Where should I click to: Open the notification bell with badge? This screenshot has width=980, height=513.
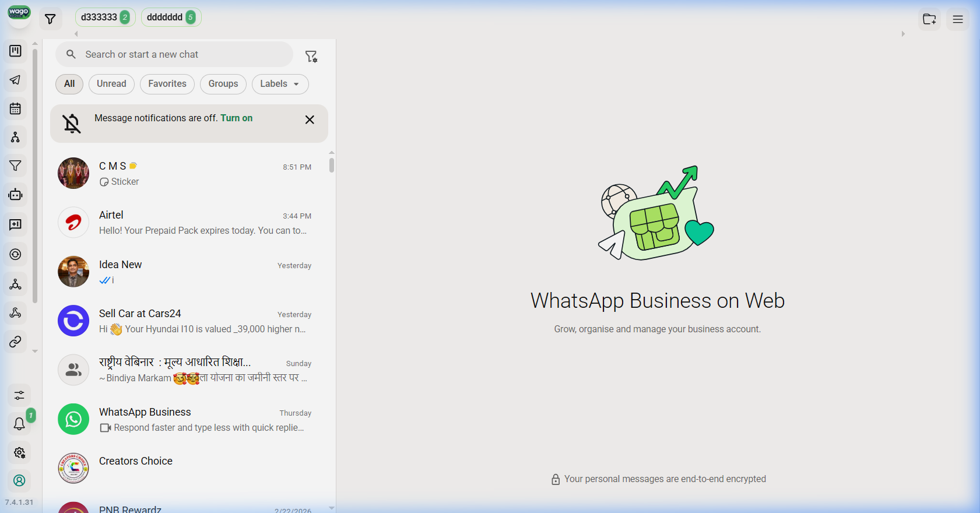pyautogui.click(x=19, y=424)
